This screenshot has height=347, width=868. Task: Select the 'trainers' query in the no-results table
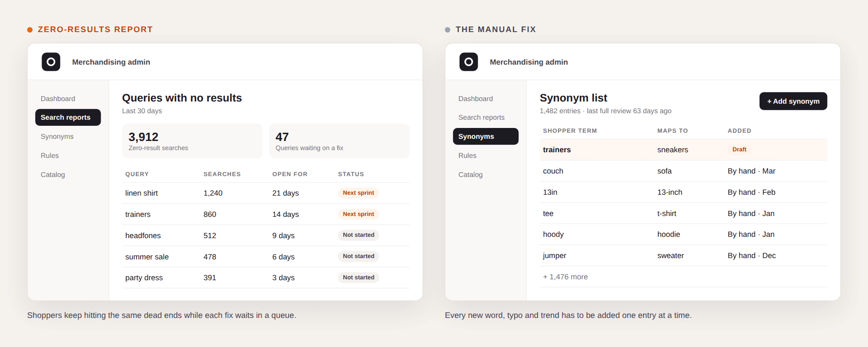138,214
